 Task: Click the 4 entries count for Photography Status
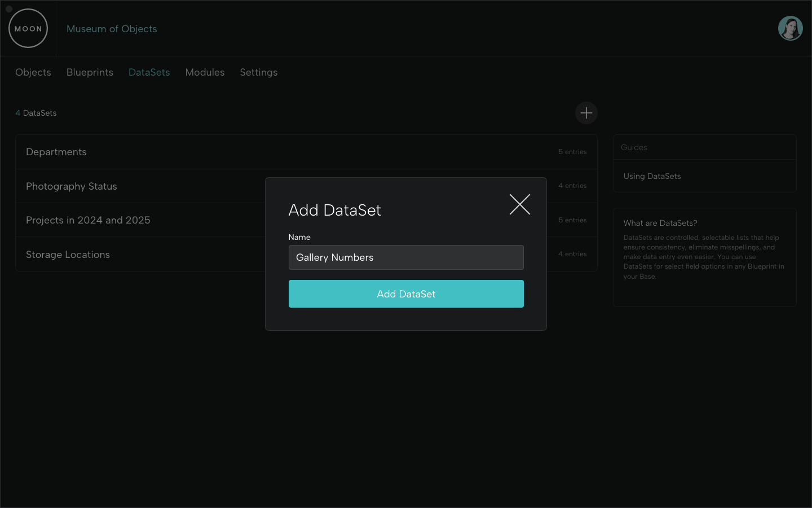point(572,186)
